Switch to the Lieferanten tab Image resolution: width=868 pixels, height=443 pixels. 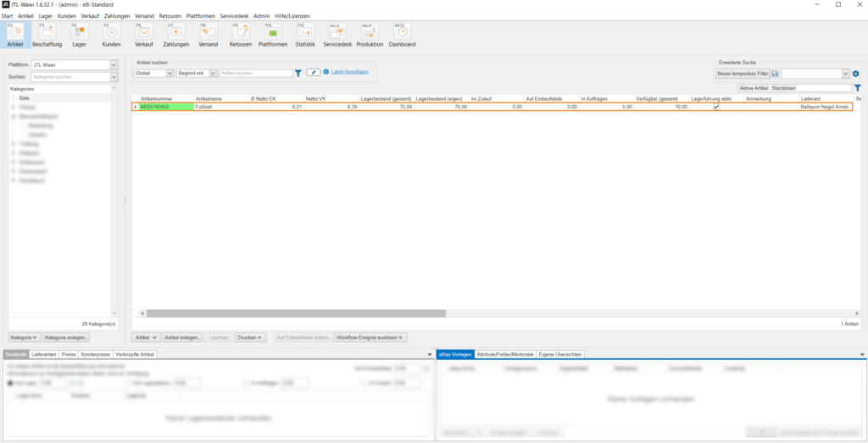[43, 354]
